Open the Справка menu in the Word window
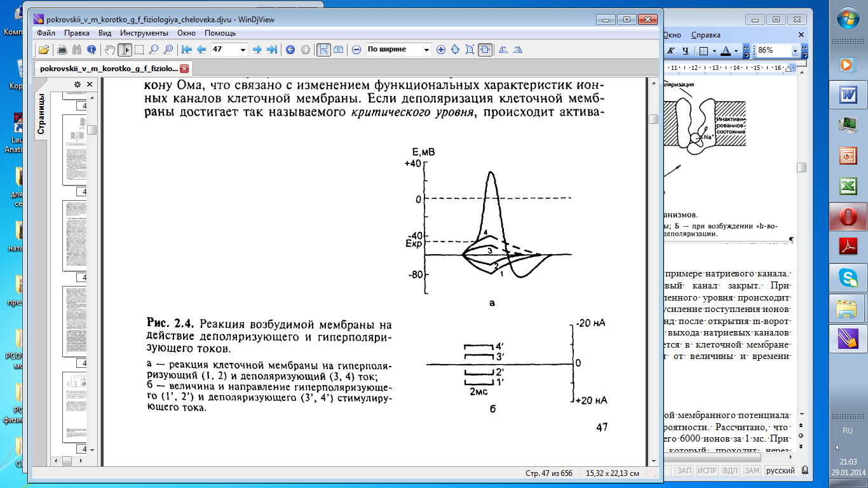Viewport: 868px width, 488px height. pos(706,35)
